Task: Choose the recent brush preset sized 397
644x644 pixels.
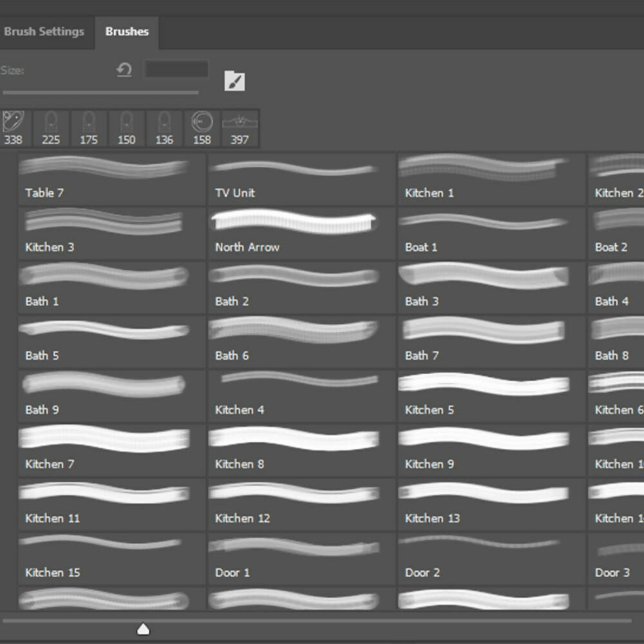Action: click(x=240, y=128)
